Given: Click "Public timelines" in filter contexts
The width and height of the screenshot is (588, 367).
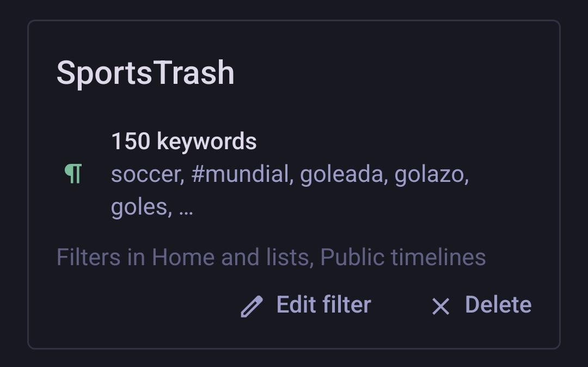Looking at the screenshot, I should coord(403,257).
